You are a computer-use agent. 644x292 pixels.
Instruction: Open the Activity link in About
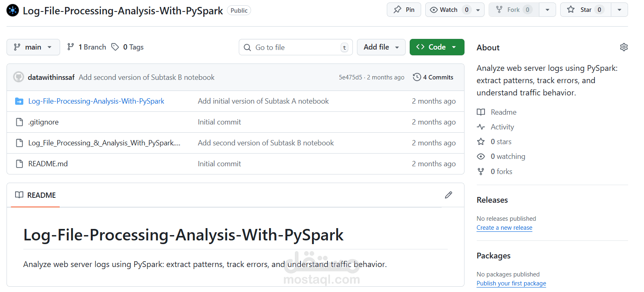502,127
